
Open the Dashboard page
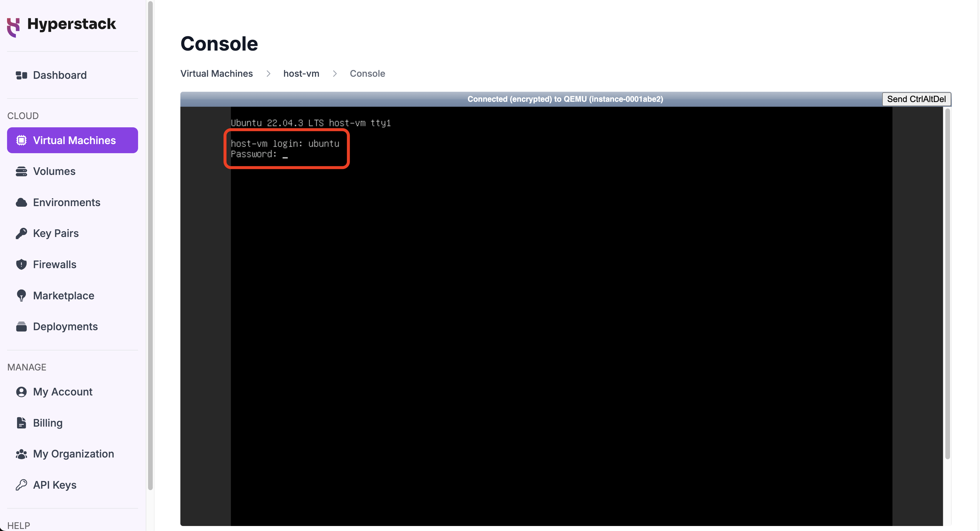[72, 75]
